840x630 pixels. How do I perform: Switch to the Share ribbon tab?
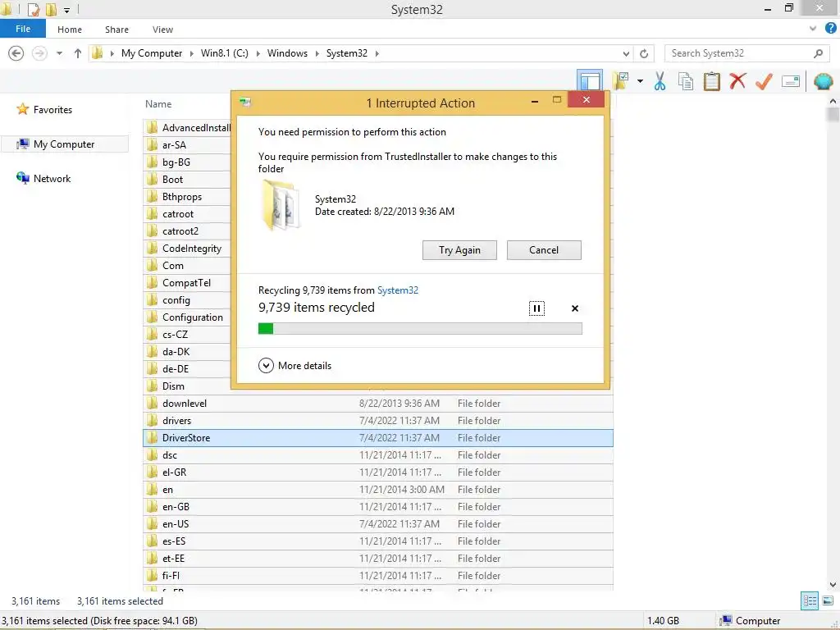point(116,30)
